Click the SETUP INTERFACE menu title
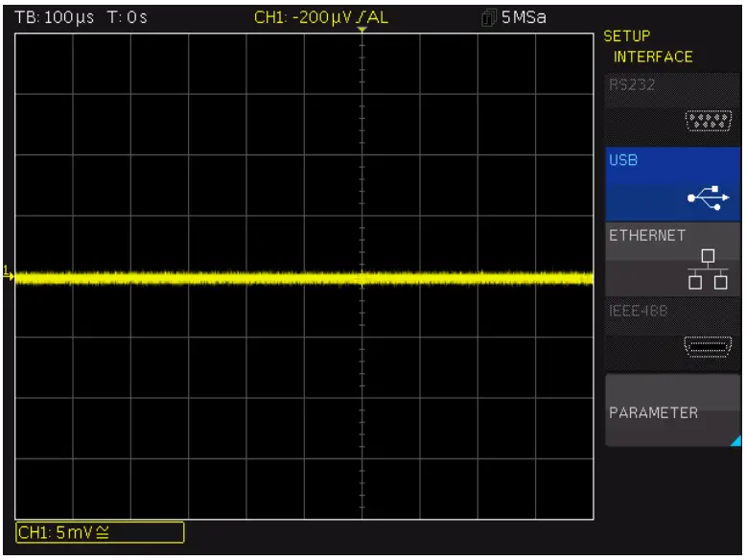 [648, 47]
